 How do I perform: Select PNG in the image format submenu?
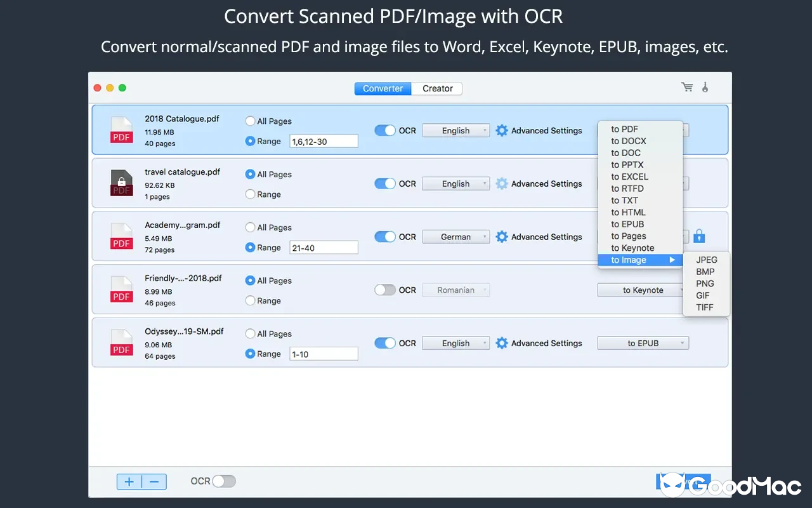[x=704, y=283]
